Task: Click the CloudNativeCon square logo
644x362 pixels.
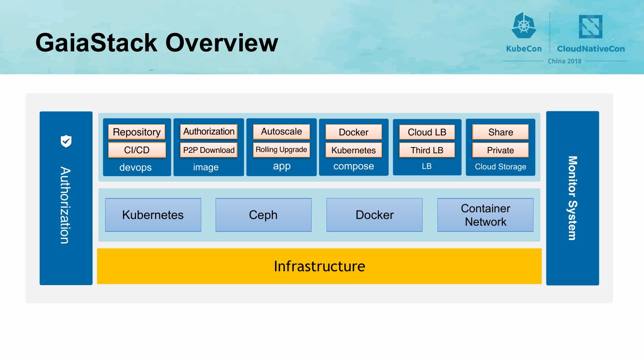Action: (590, 27)
